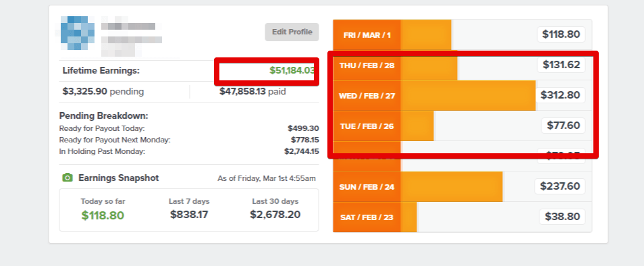Select the TUE / FEB / 26 row label

click(367, 126)
